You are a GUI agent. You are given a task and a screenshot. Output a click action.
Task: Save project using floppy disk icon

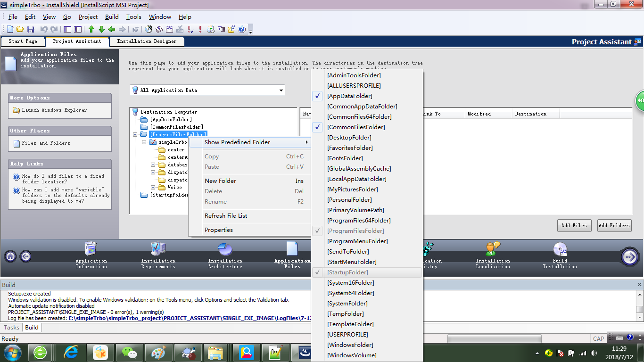click(30, 29)
